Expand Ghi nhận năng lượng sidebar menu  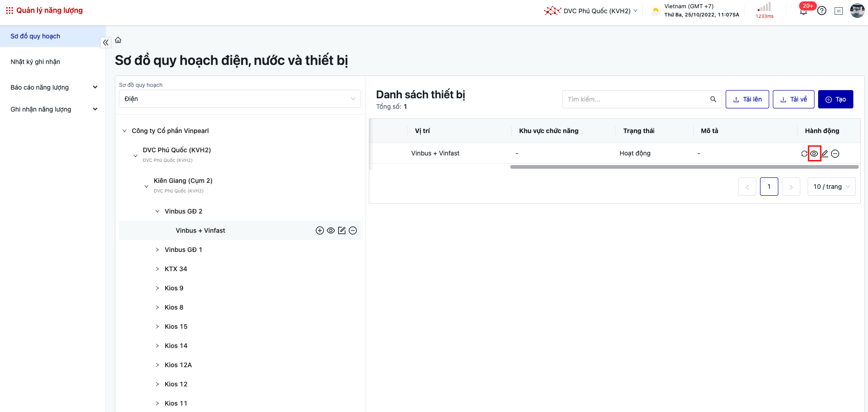click(x=53, y=109)
